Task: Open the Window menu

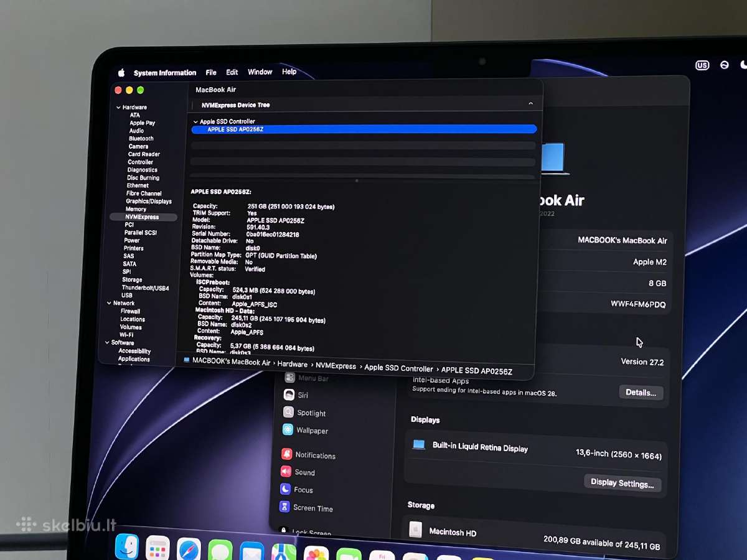Action: point(260,72)
